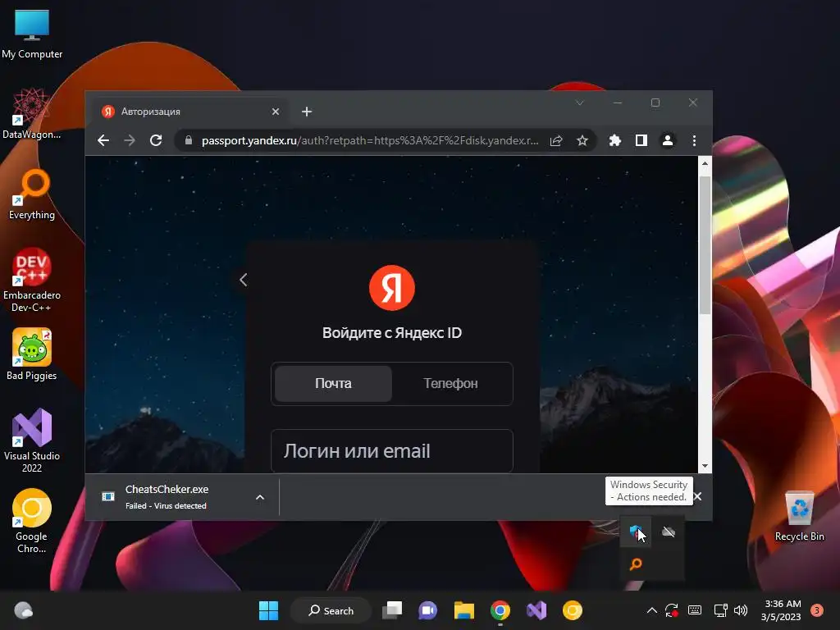The height and width of the screenshot is (630, 840).
Task: Click page scrollbar up arrow
Action: (705, 163)
